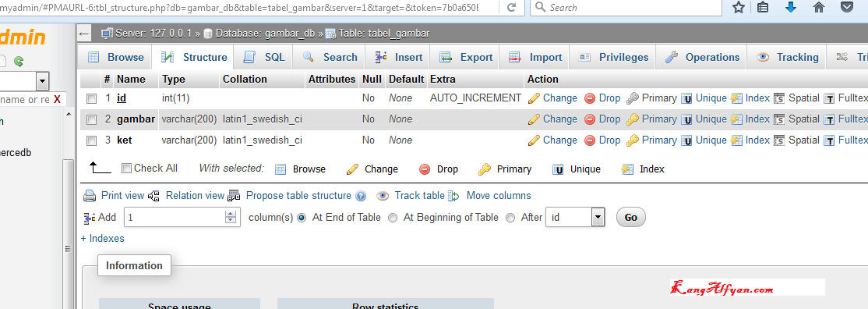Click the Move columns icon
The image size is (868, 309).
click(454, 196)
